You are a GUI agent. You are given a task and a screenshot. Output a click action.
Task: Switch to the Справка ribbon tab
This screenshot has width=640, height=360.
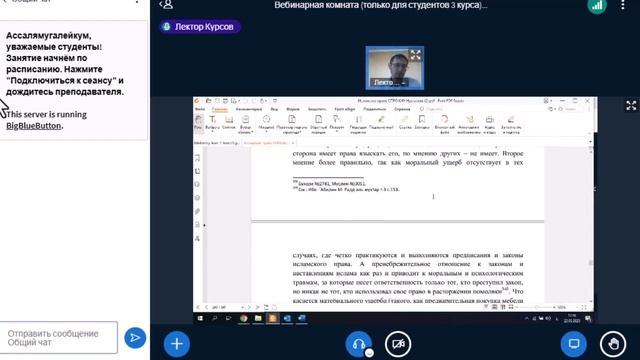click(x=402, y=109)
